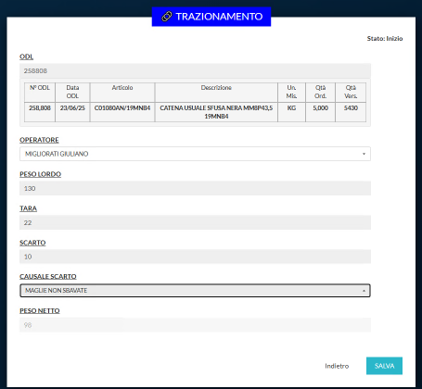Click the arrow of the OPERATORE combo box

(364, 154)
